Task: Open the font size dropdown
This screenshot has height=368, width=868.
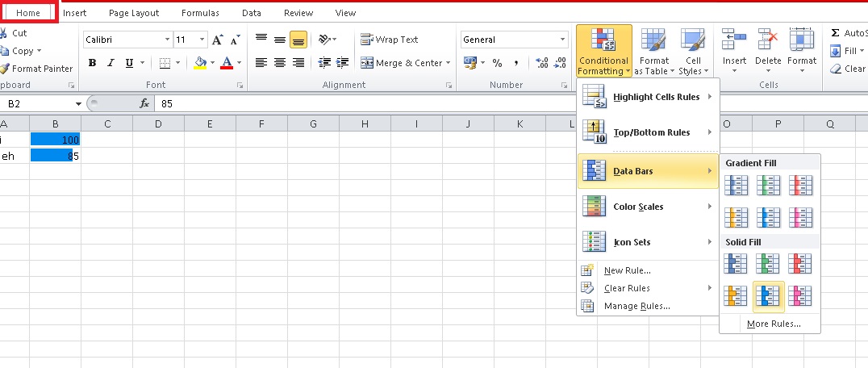Action: point(202,40)
